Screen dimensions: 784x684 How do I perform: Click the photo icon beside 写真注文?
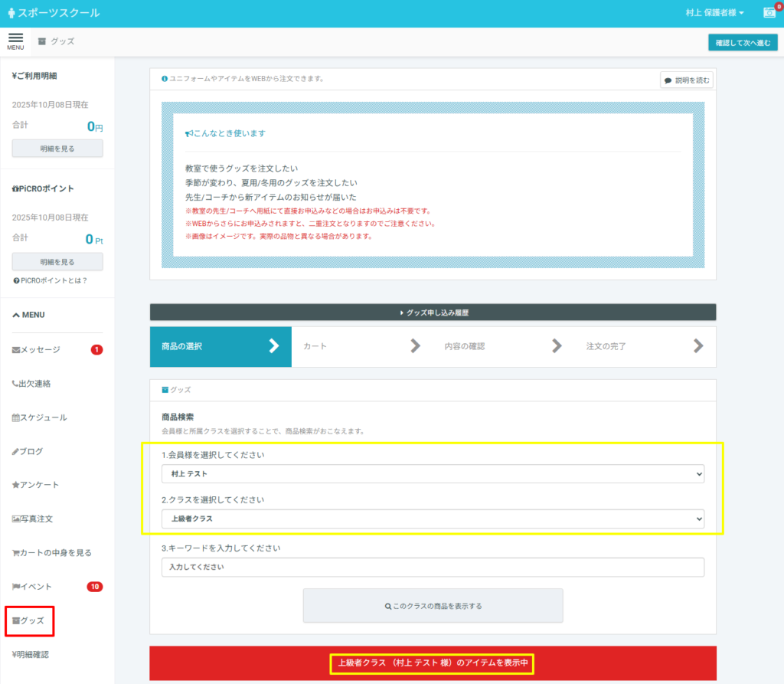coord(16,519)
